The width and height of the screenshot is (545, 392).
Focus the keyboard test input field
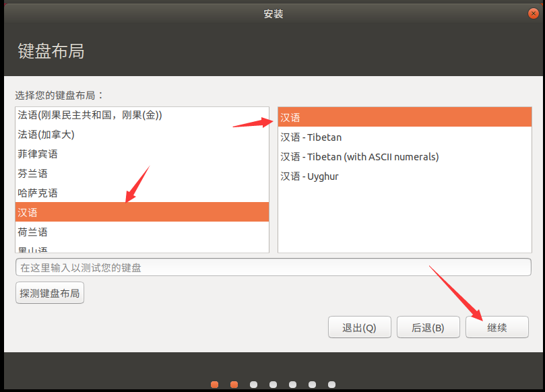274,267
